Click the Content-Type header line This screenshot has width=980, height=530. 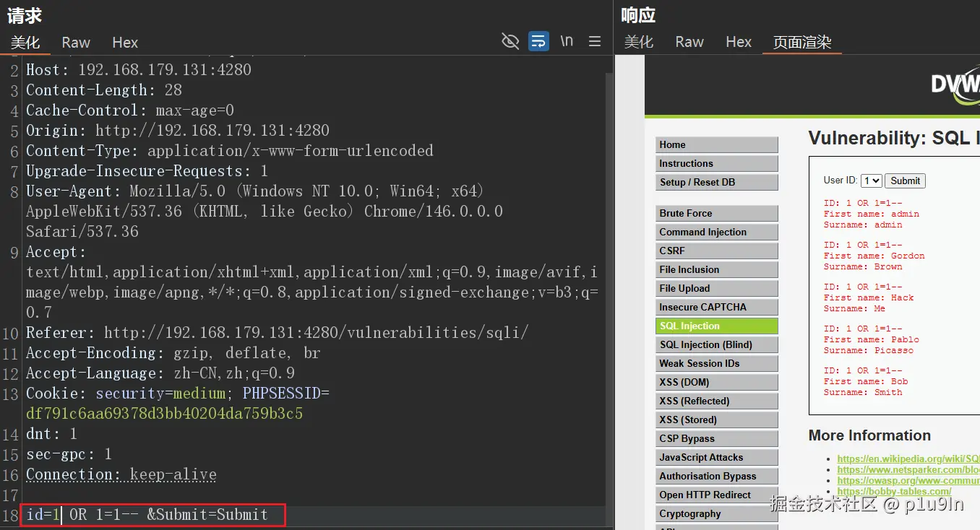click(x=230, y=150)
